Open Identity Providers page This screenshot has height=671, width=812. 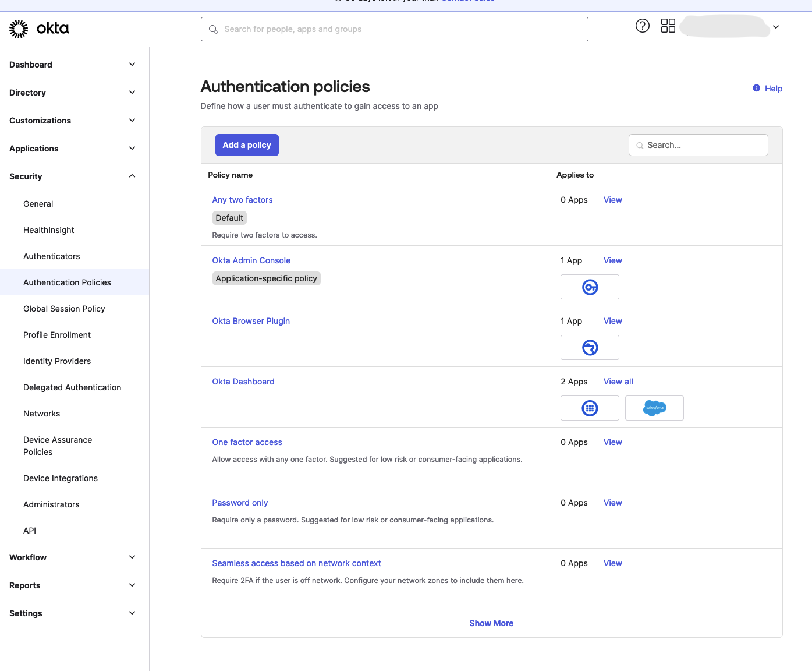click(57, 361)
